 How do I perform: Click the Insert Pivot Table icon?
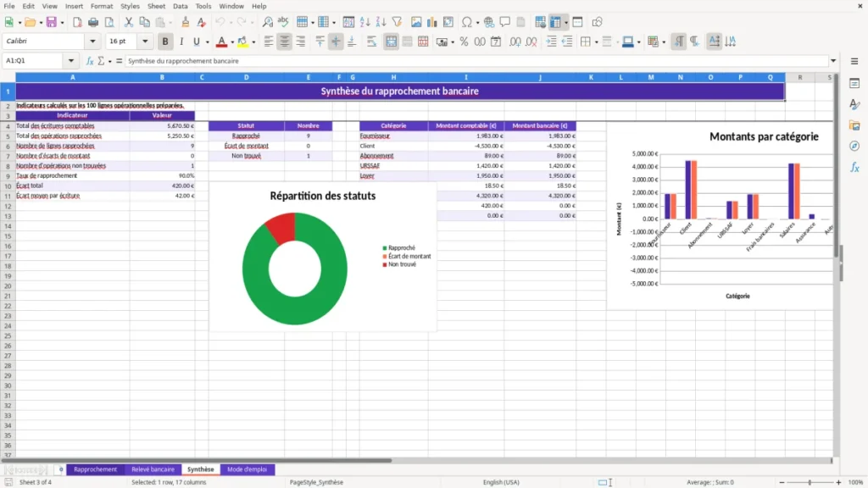pyautogui.click(x=448, y=22)
